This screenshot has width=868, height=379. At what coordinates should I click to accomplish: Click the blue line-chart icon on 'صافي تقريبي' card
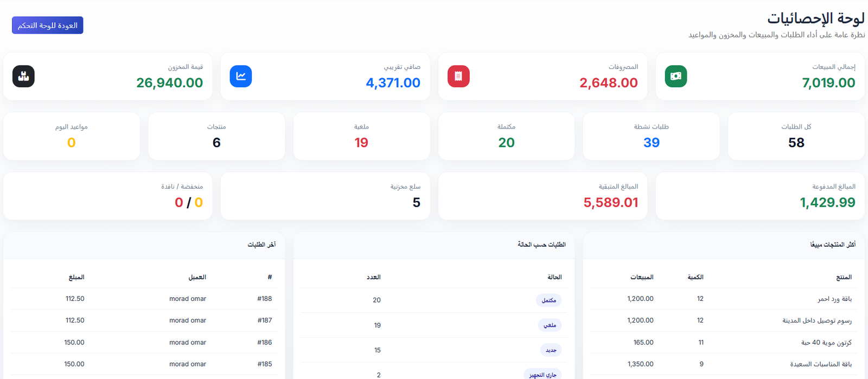pyautogui.click(x=241, y=76)
